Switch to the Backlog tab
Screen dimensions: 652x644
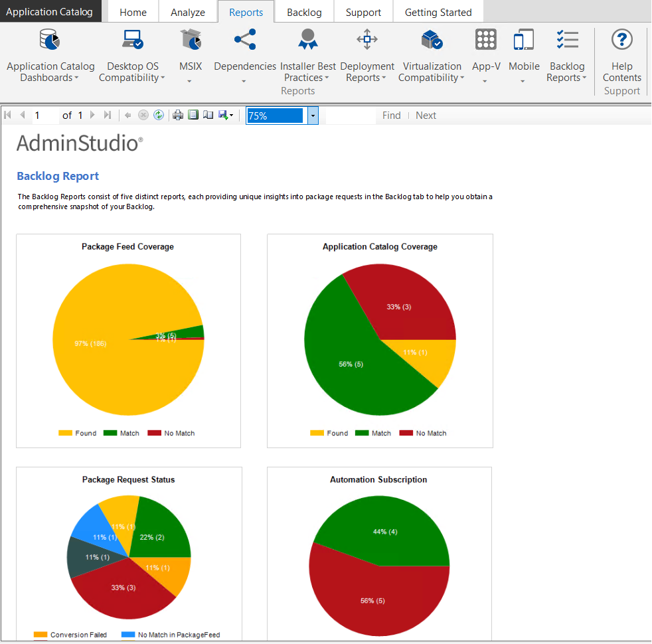304,13
